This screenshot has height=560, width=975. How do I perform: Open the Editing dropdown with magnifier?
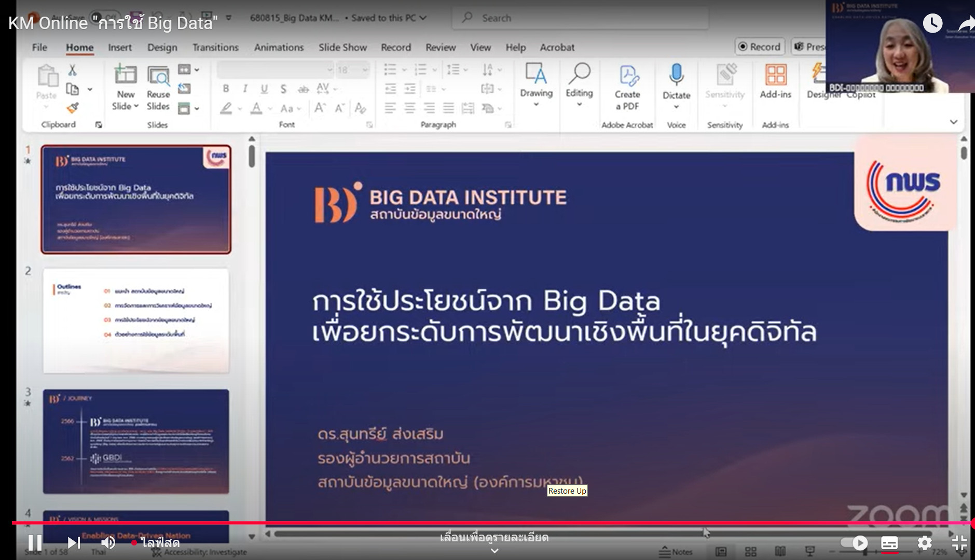coord(579,85)
